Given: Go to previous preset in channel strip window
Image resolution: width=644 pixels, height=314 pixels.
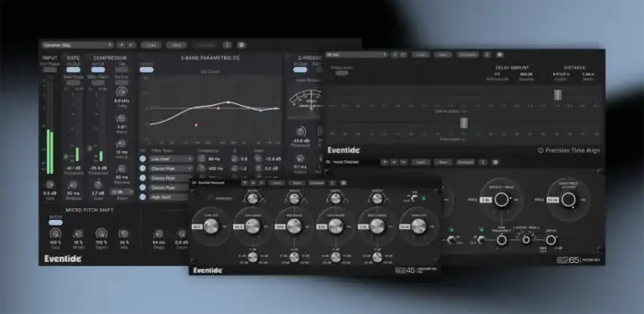Looking at the screenshot, I should pos(121,44).
